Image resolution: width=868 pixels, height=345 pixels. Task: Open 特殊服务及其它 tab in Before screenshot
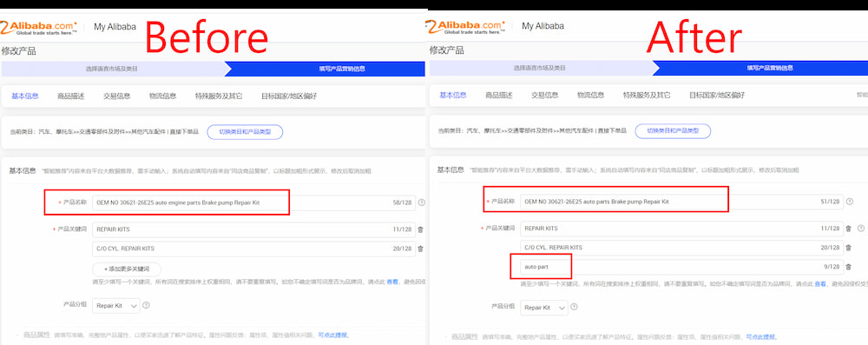219,96
